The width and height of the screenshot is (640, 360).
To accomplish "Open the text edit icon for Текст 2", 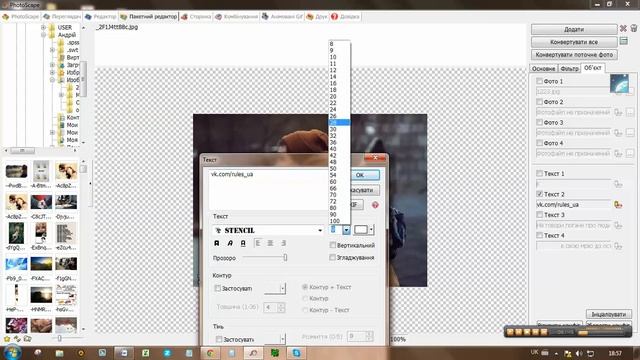I will point(618,205).
